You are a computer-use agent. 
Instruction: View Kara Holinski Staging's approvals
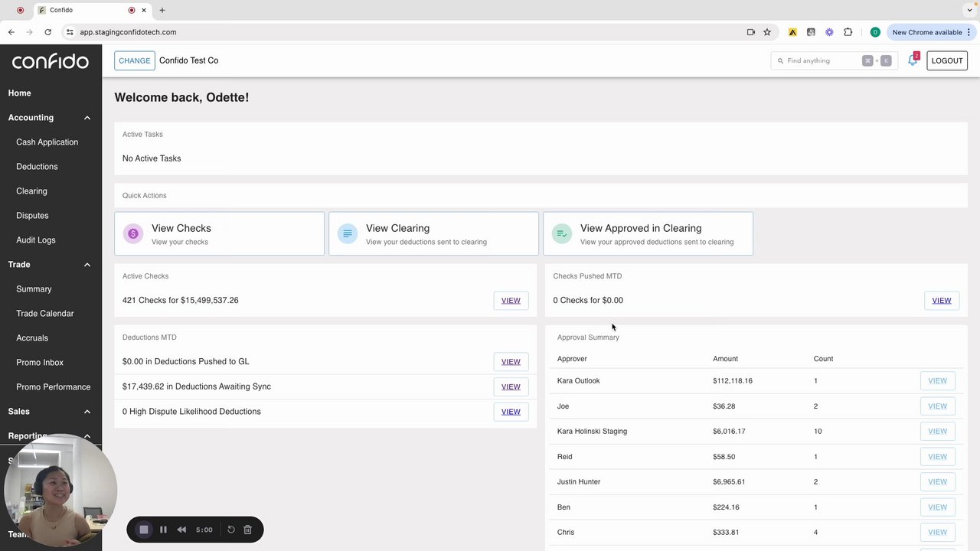(937, 432)
